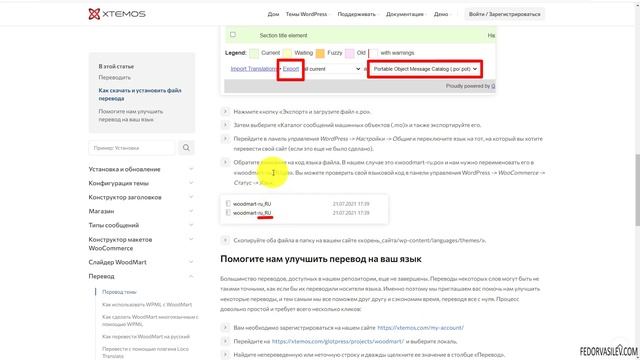Expand Установка и обновление section

tap(141, 169)
